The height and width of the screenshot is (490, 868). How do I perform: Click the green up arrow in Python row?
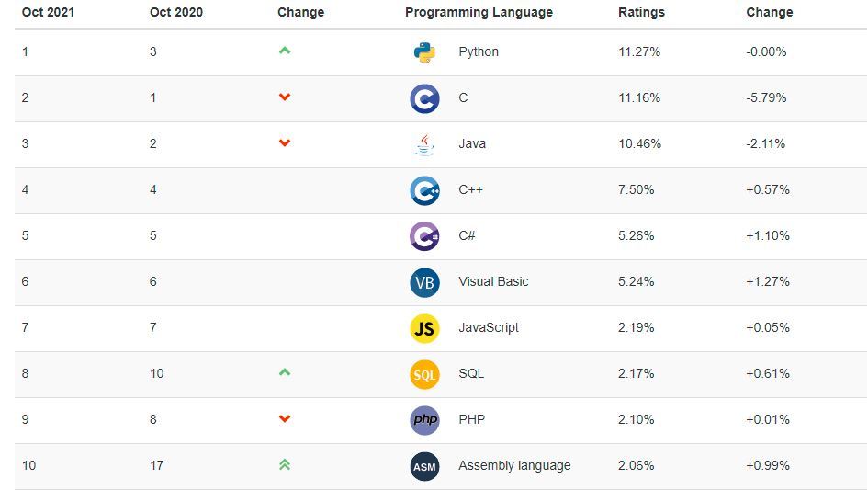[285, 51]
